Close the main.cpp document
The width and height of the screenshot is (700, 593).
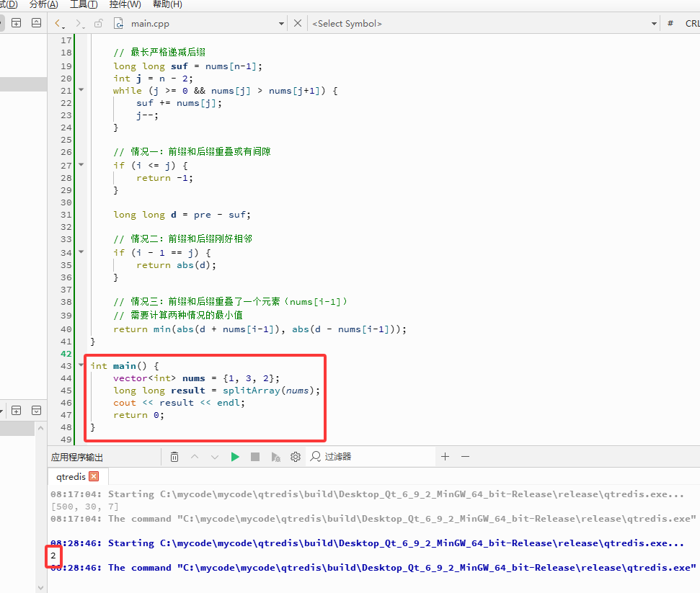(x=298, y=23)
